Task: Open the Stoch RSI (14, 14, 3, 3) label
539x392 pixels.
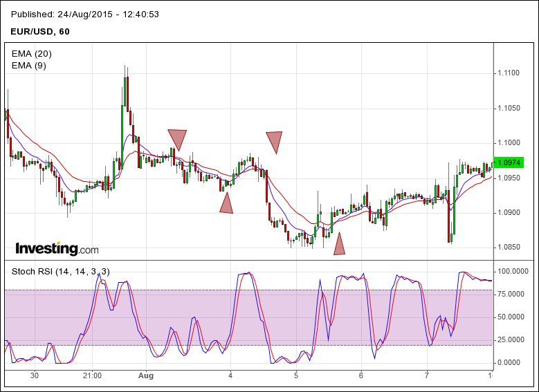Action: point(61,271)
